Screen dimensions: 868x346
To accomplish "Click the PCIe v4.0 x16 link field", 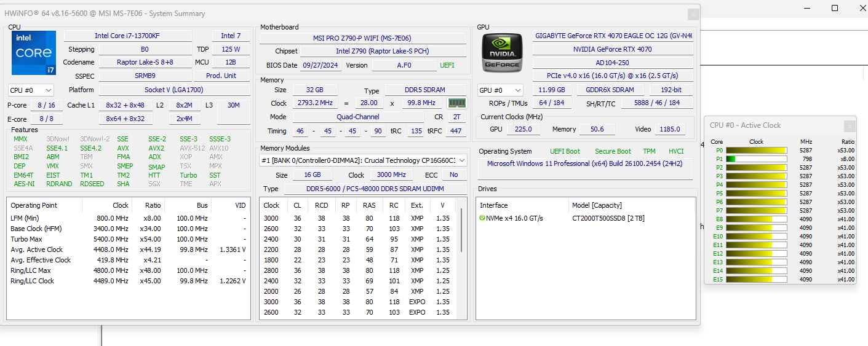I will pos(613,76).
